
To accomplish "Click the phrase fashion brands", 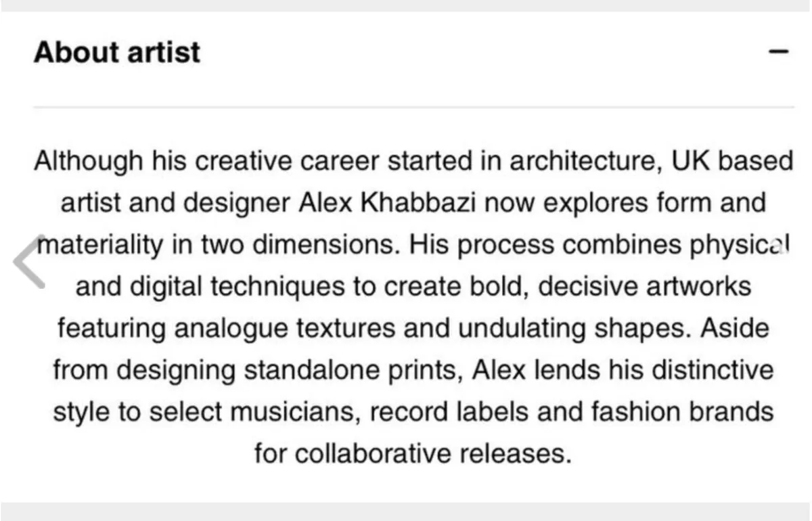I will pos(681,412).
